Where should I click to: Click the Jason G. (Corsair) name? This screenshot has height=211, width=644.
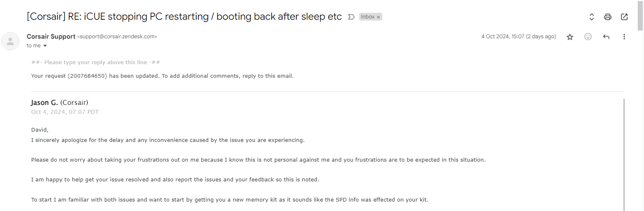pyautogui.click(x=60, y=102)
